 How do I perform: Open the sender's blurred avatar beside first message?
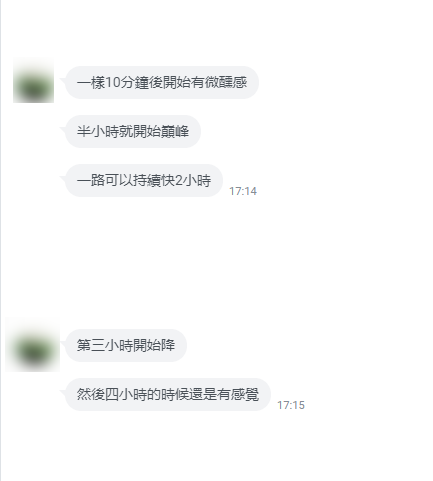point(33,82)
